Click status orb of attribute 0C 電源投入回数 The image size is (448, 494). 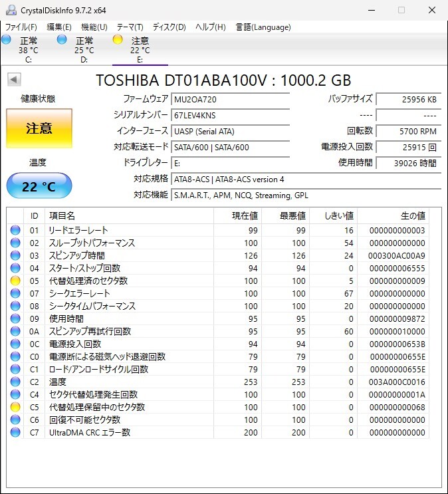15,344
